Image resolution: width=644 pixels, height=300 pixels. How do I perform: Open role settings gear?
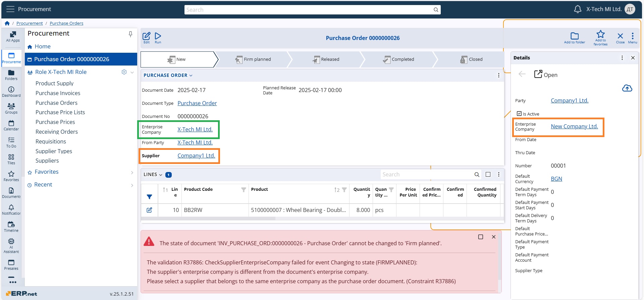[124, 72]
